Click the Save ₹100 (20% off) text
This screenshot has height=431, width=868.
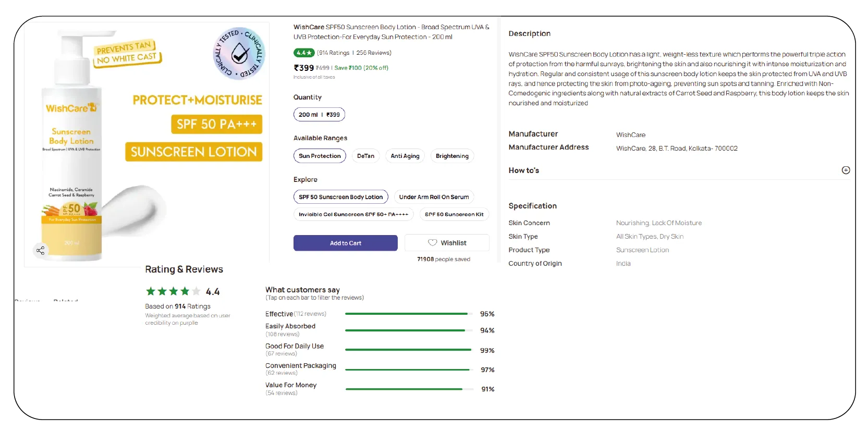click(x=361, y=68)
